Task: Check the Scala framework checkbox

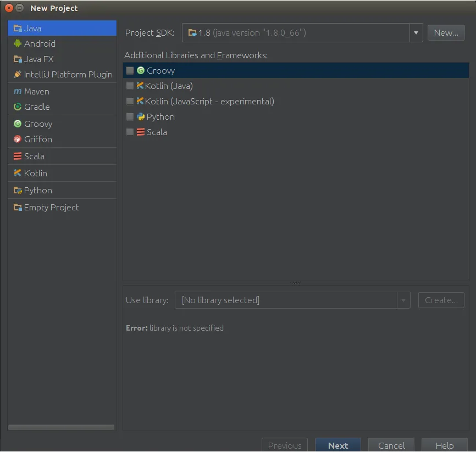Action: point(130,132)
